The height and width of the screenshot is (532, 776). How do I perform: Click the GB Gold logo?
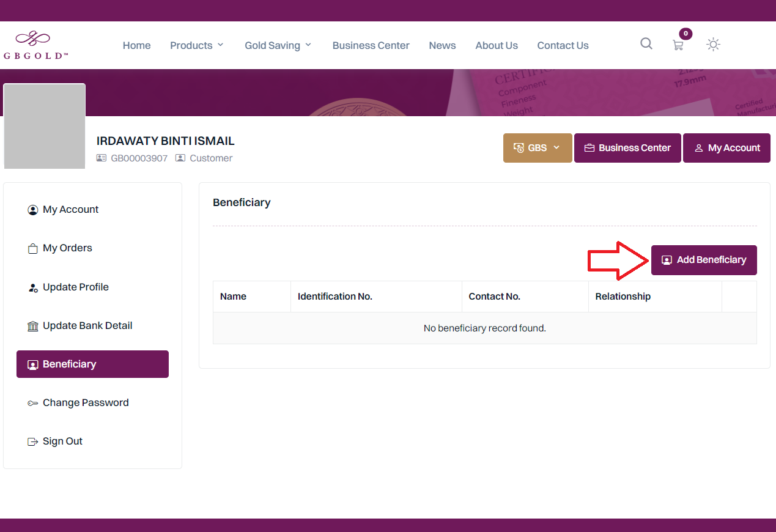pyautogui.click(x=35, y=45)
